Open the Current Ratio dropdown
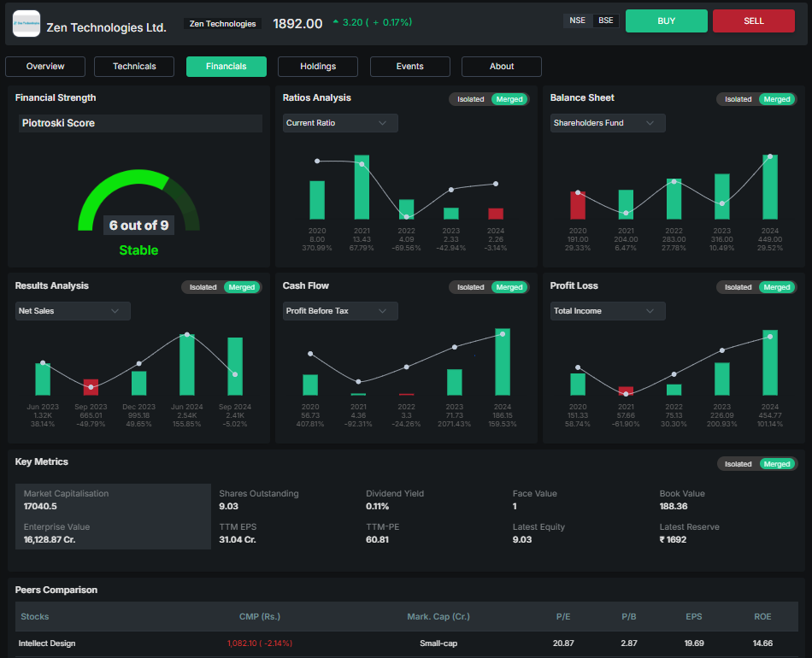 (340, 123)
